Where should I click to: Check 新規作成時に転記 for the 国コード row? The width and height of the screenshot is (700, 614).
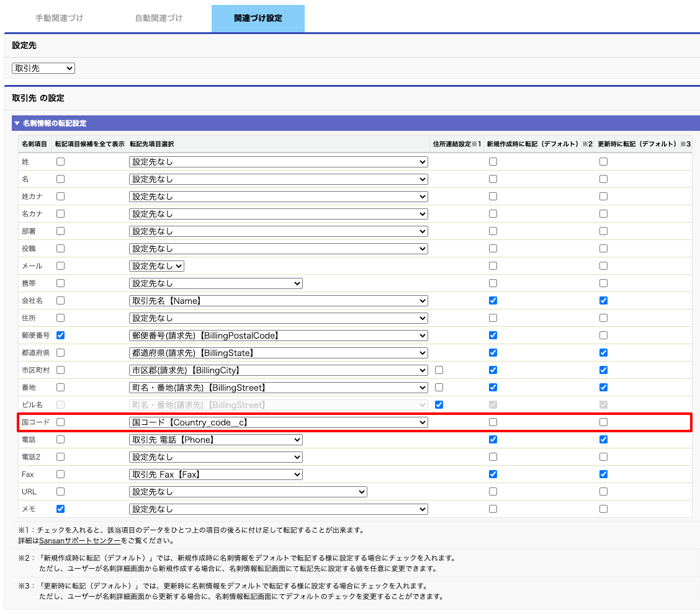[x=493, y=422]
